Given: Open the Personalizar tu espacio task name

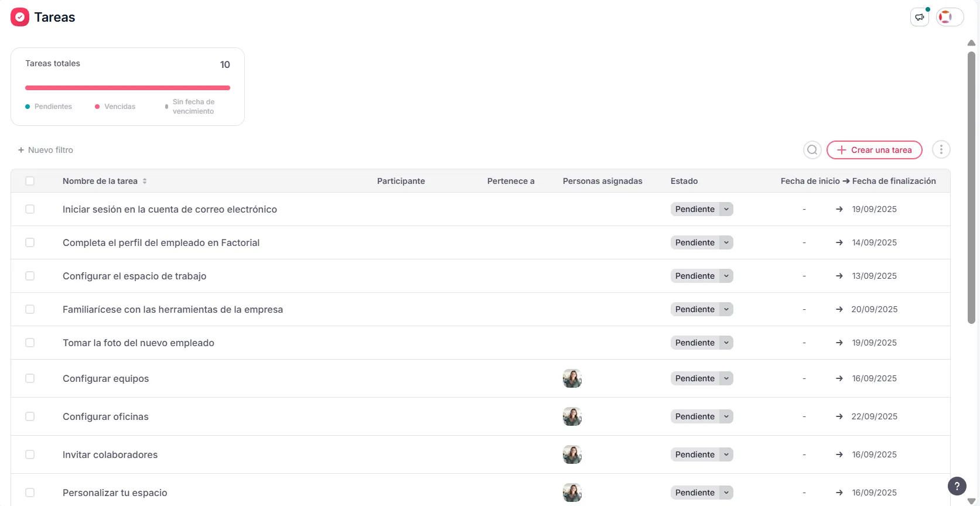Looking at the screenshot, I should pos(115,493).
